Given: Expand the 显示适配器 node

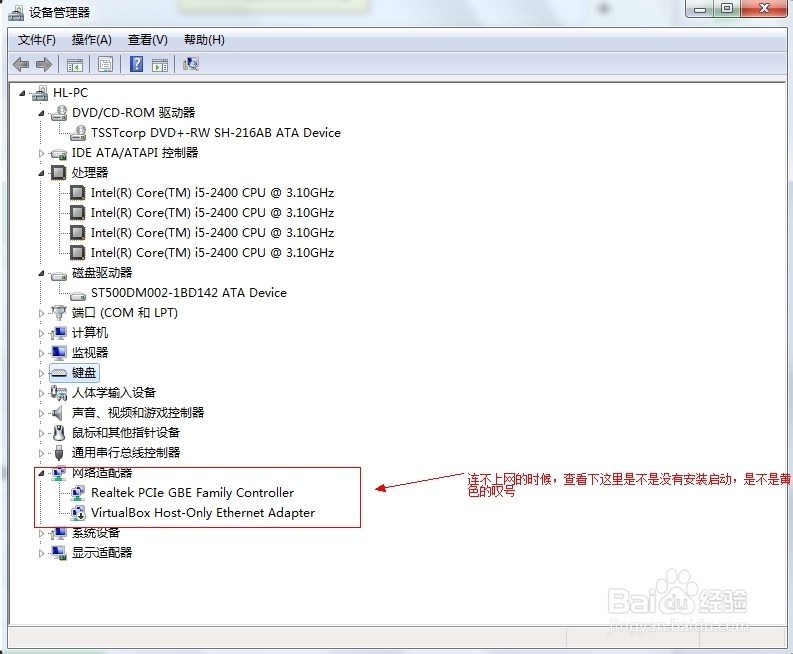Looking at the screenshot, I should [41, 553].
